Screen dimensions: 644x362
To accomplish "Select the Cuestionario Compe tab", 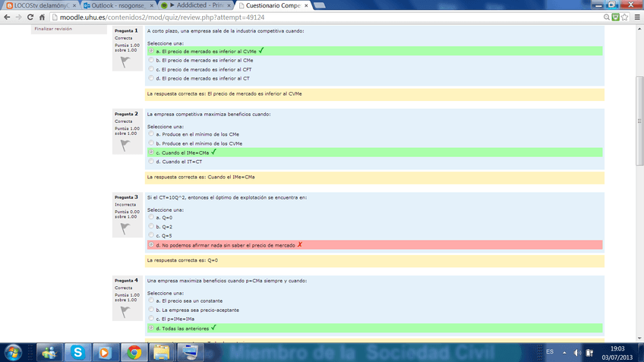I will [x=273, y=6].
